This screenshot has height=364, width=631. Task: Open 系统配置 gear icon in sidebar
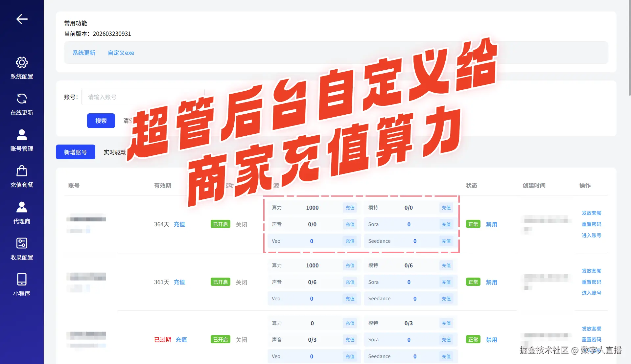click(22, 62)
